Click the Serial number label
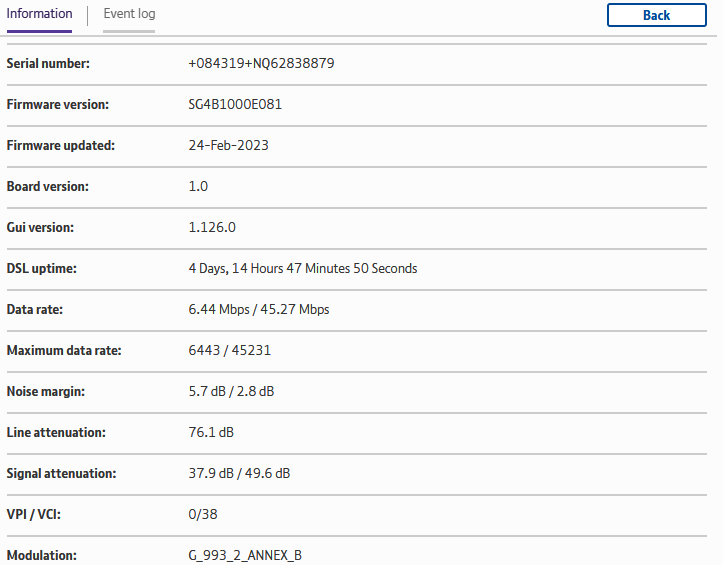723x565 pixels. [x=48, y=63]
